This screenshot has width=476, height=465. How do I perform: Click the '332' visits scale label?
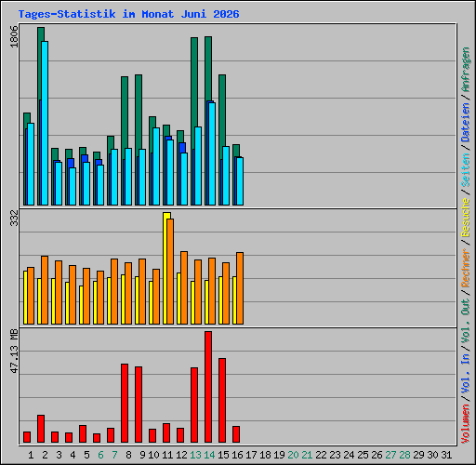14,218
